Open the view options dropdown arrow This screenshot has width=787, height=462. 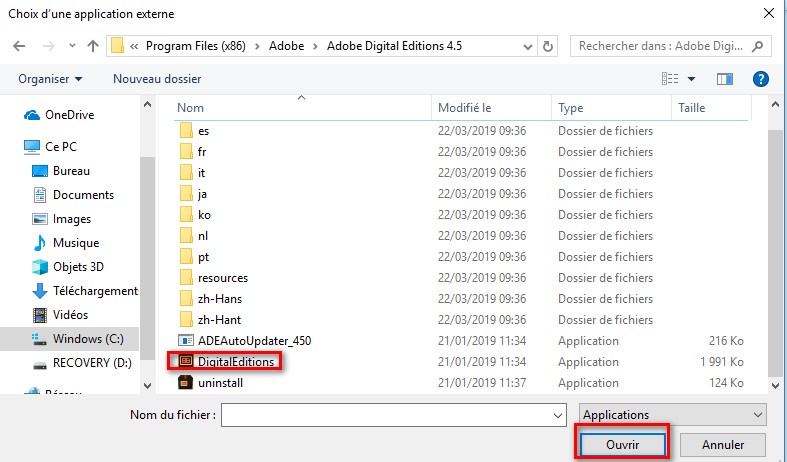pos(691,78)
